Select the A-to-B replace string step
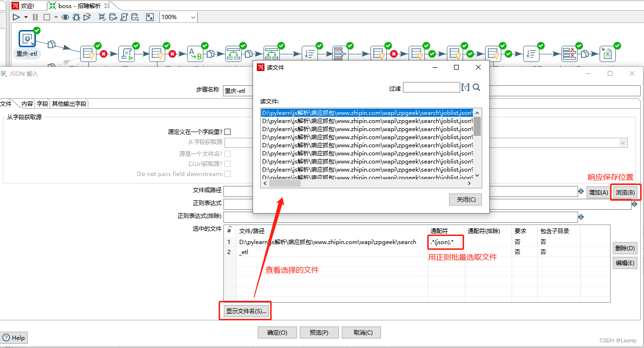The height and width of the screenshot is (348, 644). click(195, 54)
